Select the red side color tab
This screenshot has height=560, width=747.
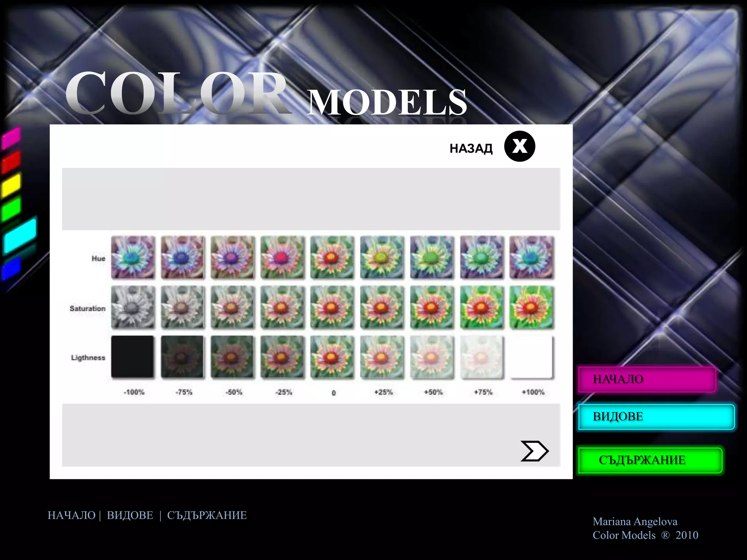pyautogui.click(x=11, y=162)
